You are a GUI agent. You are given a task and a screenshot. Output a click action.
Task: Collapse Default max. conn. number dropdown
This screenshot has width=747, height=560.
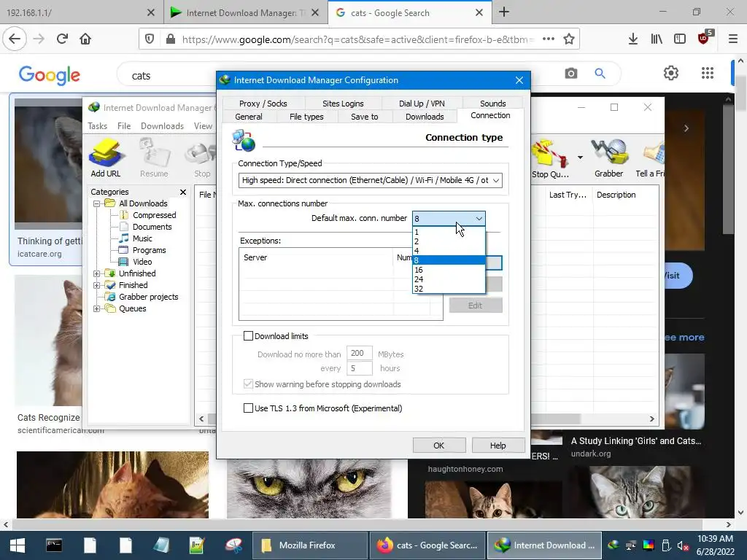tap(479, 219)
